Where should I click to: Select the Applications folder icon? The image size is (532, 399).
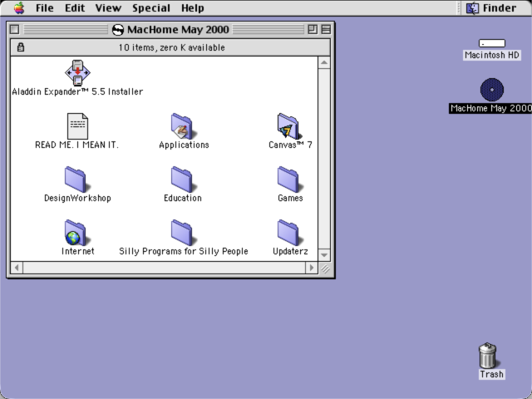pos(184,126)
